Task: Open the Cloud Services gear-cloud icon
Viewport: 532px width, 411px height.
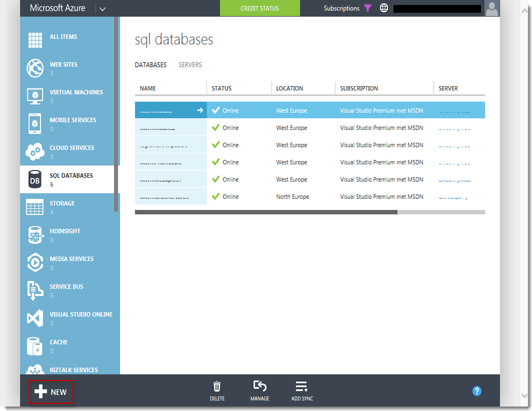Action: (35, 152)
